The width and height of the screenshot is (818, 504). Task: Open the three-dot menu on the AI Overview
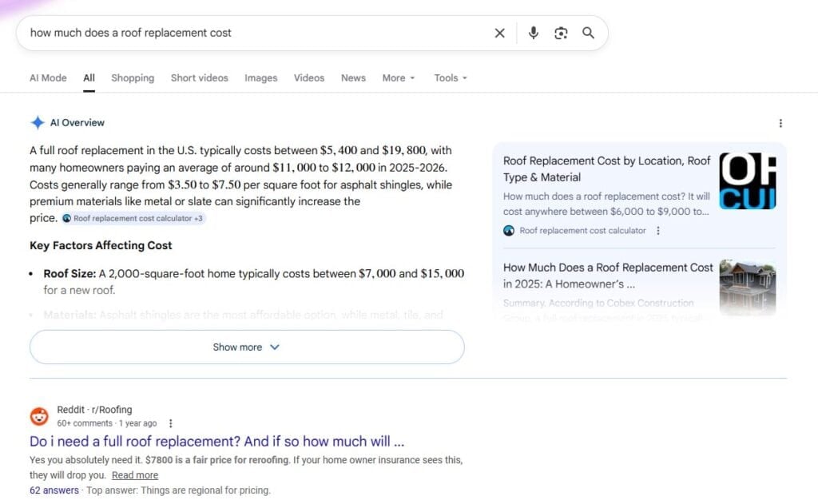pyautogui.click(x=780, y=122)
